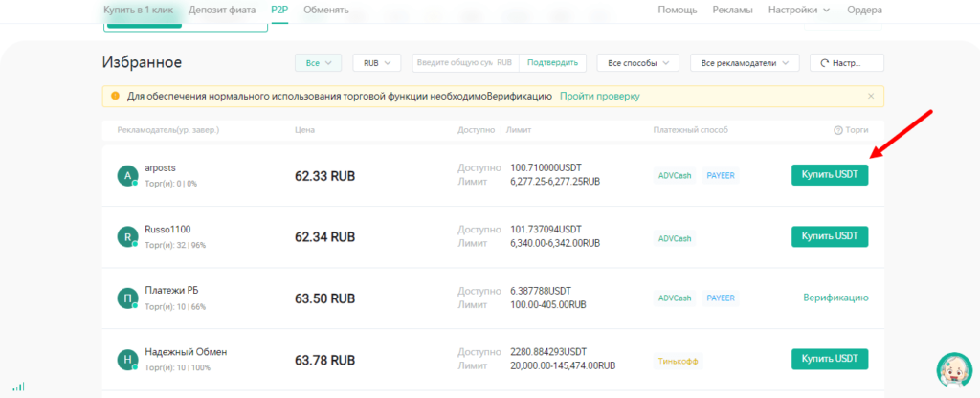
Task: Click the signal bars icon at bottom left
Action: pyautogui.click(x=19, y=387)
